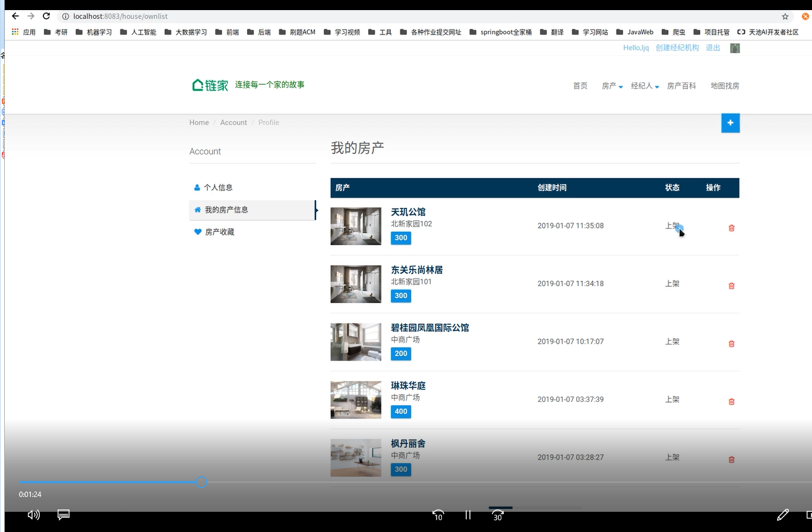Delete the 天玑公馆 listing with trash icon
The height and width of the screenshot is (532, 812).
point(731,228)
